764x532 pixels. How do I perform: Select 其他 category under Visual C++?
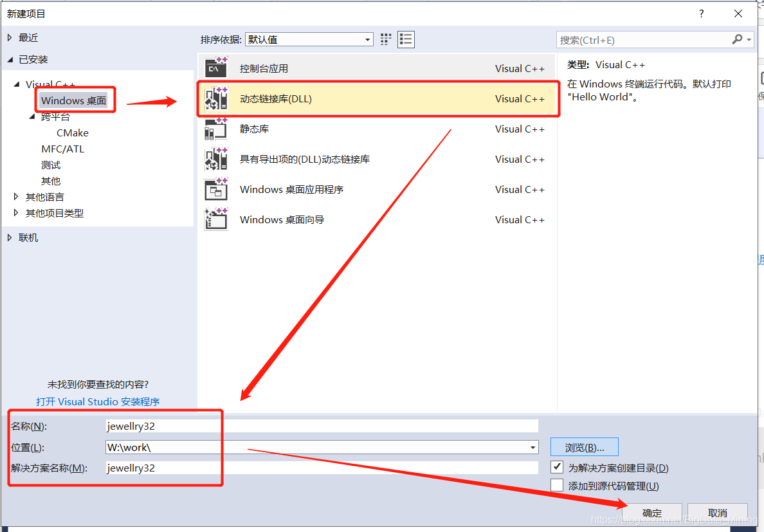pyautogui.click(x=51, y=181)
